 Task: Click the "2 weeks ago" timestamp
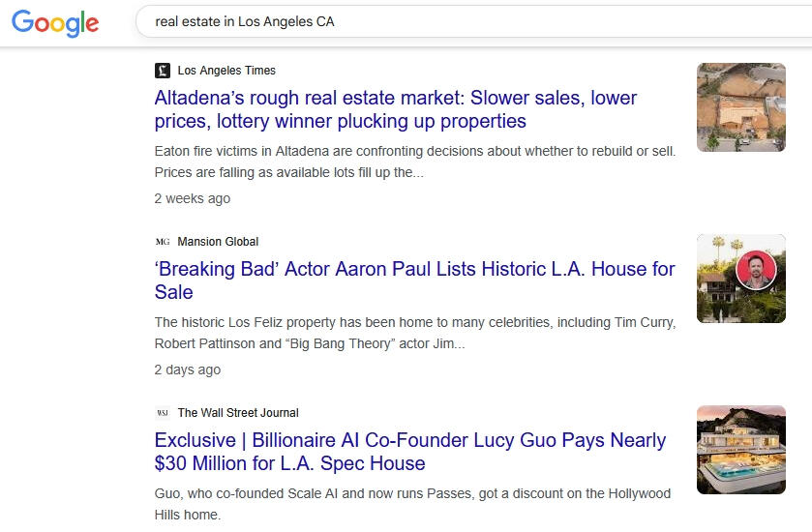coord(192,198)
